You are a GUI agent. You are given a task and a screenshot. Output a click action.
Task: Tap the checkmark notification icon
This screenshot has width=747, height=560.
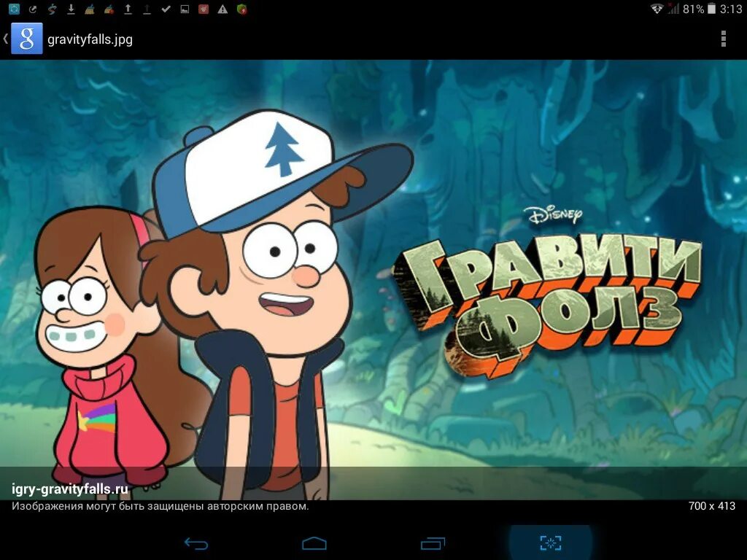(x=166, y=9)
